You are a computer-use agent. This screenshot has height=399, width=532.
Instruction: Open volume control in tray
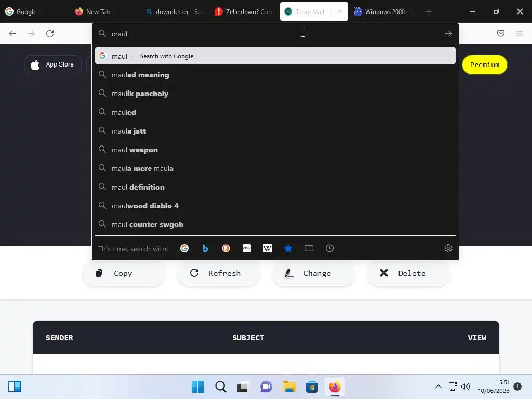[465, 387]
